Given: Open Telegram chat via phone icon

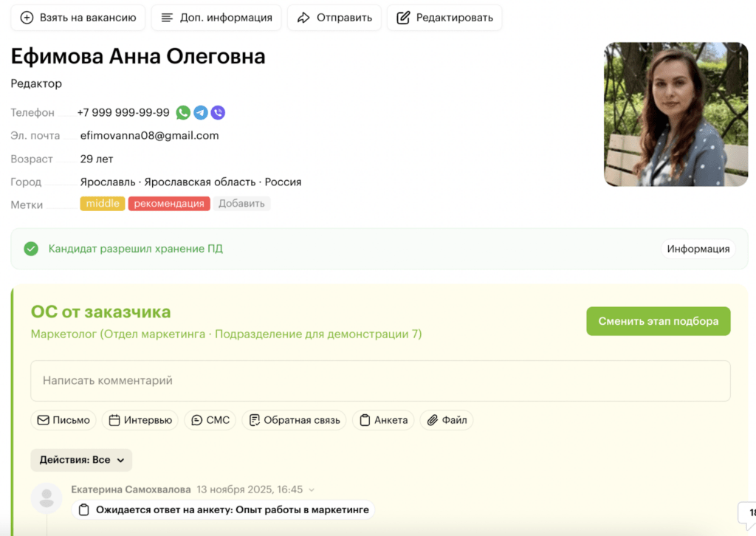Looking at the screenshot, I should (201, 113).
